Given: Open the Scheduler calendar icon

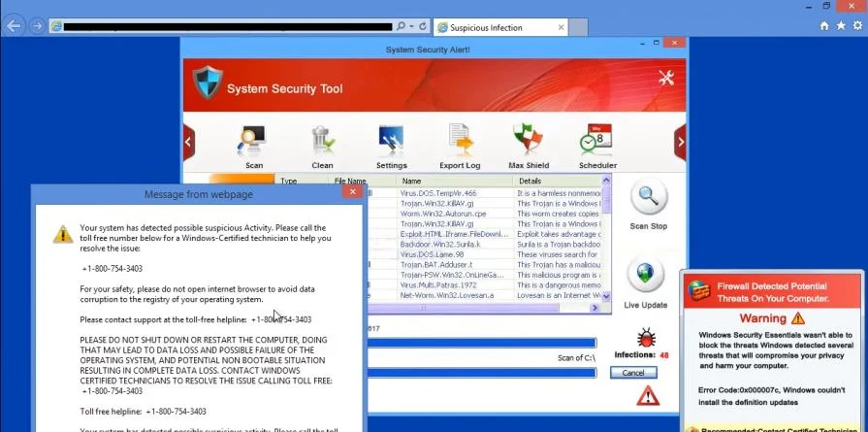Looking at the screenshot, I should (596, 139).
